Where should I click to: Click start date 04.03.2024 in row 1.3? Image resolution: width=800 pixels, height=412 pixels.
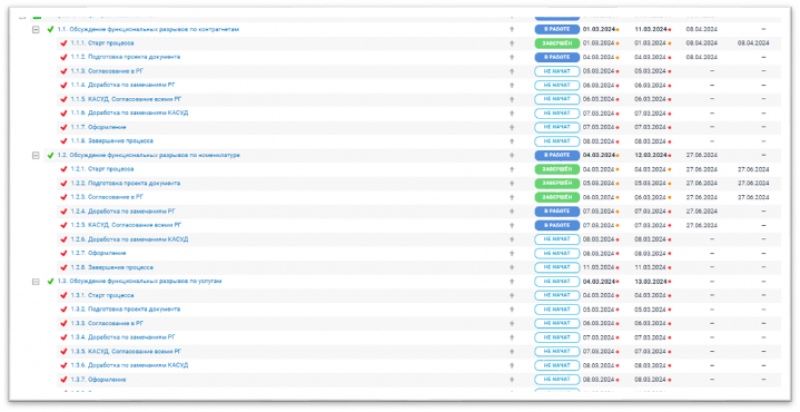pos(598,281)
